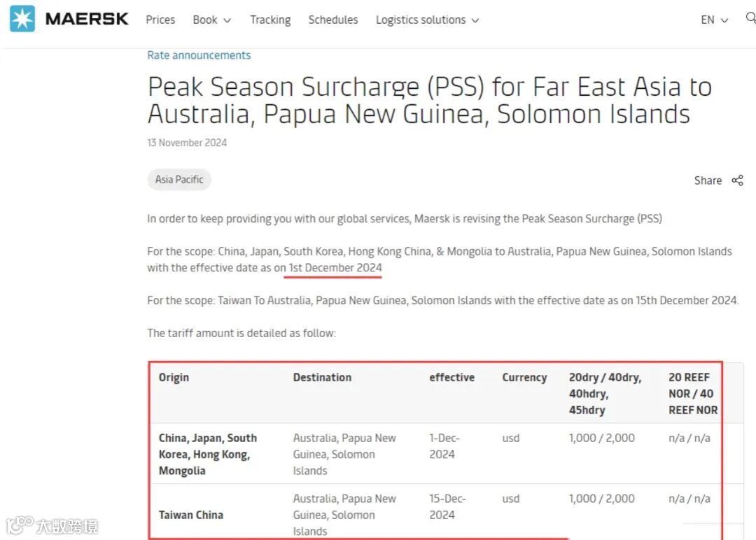
Task: Click the Currency column header
Action: [524, 377]
